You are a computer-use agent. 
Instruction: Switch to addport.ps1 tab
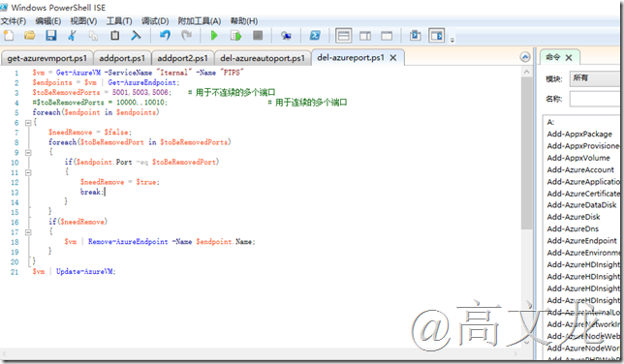click(122, 58)
